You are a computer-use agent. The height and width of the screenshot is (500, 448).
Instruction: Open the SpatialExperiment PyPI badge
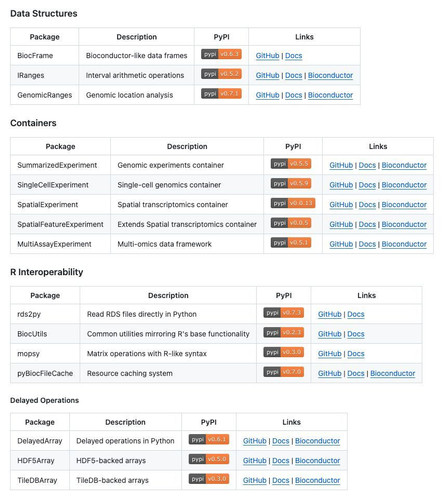293,203
